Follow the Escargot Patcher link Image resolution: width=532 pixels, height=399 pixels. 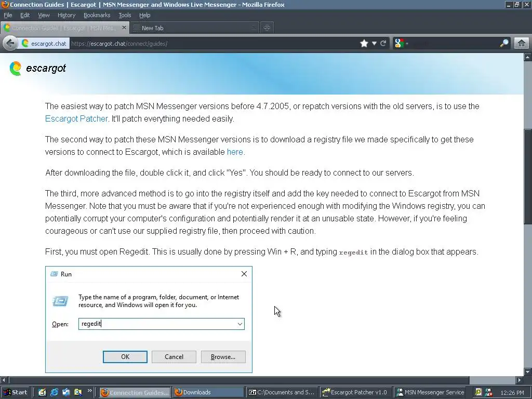click(x=76, y=119)
